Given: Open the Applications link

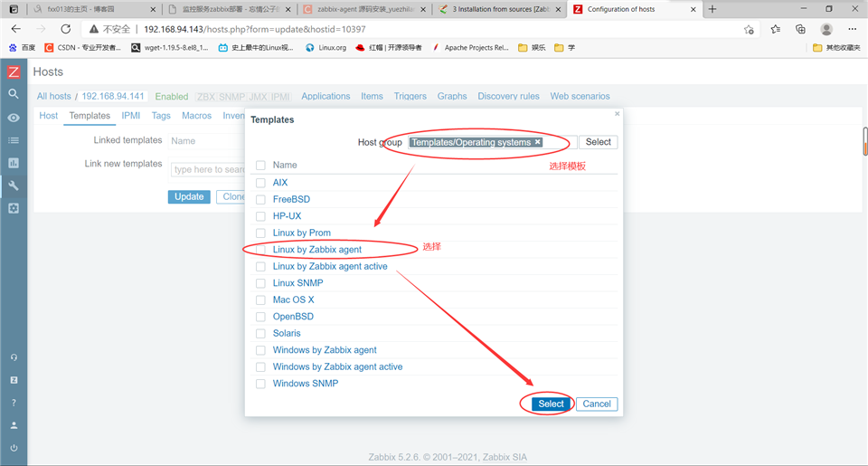Looking at the screenshot, I should click(x=325, y=96).
